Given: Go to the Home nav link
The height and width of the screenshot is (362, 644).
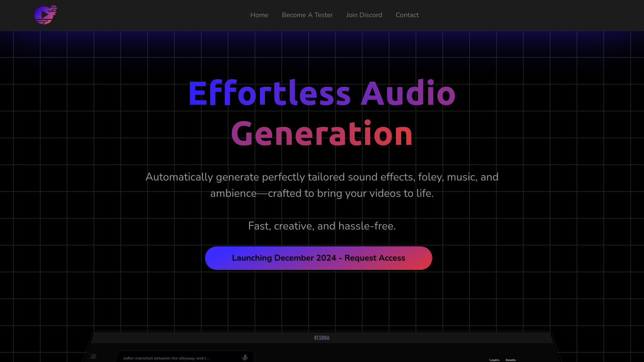Looking at the screenshot, I should click(x=259, y=15).
